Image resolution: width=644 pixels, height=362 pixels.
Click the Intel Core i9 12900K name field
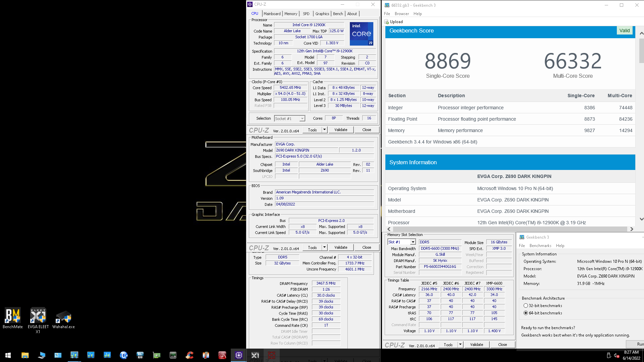[x=309, y=25]
